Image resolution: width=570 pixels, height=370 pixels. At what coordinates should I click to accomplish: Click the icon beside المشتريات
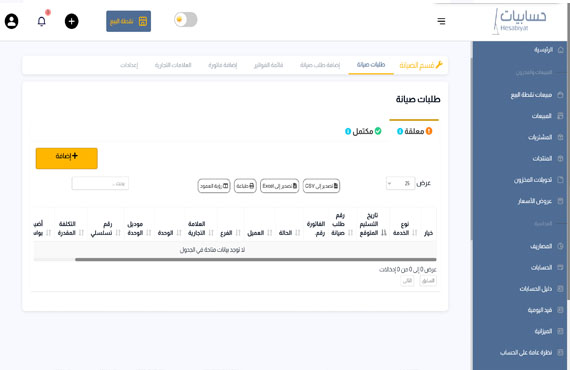560,137
